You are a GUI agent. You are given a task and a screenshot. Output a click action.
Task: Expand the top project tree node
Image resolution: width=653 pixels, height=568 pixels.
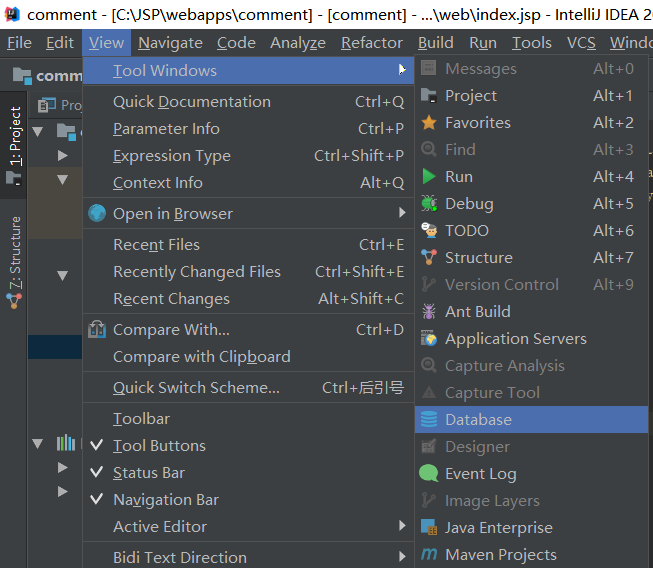click(38, 131)
